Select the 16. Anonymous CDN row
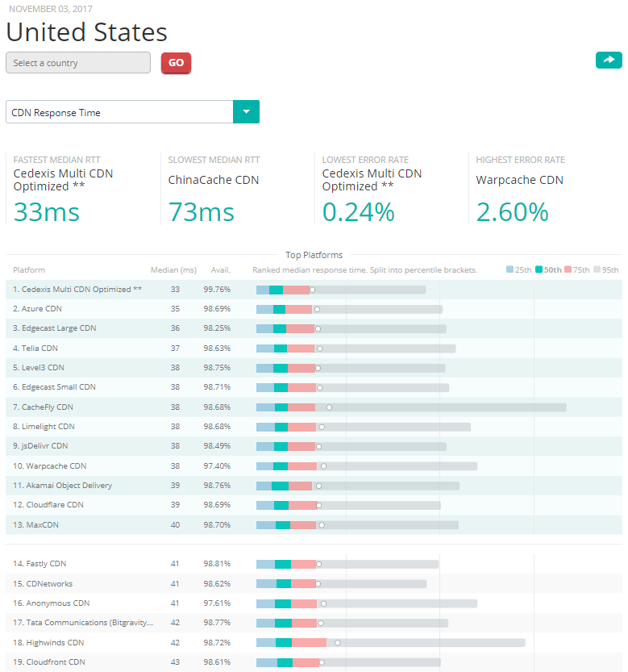 314,603
